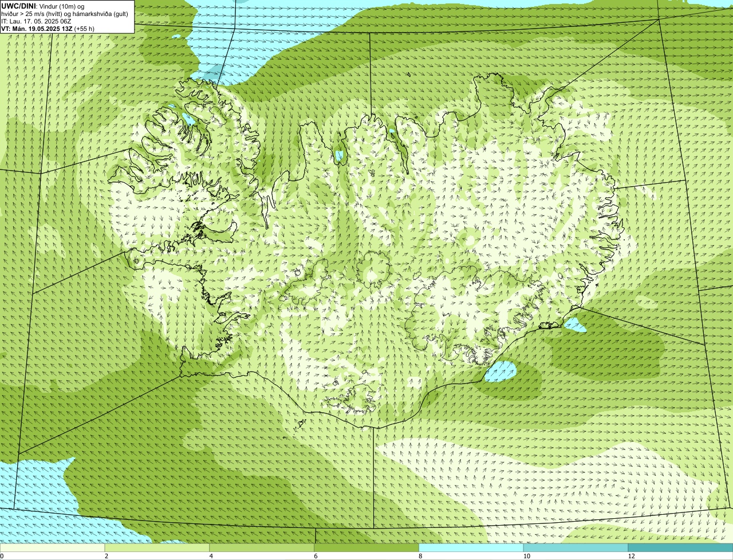Click the 8–10 light cyan color bar segment
This screenshot has width=733, height=560.
coord(472,548)
